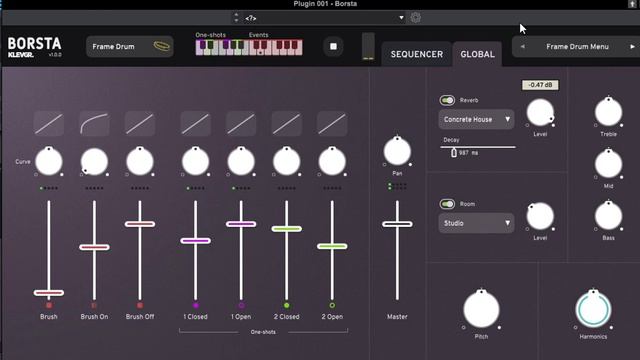Click the 1 Closed volume fader handle
The height and width of the screenshot is (360, 640).
[196, 241]
